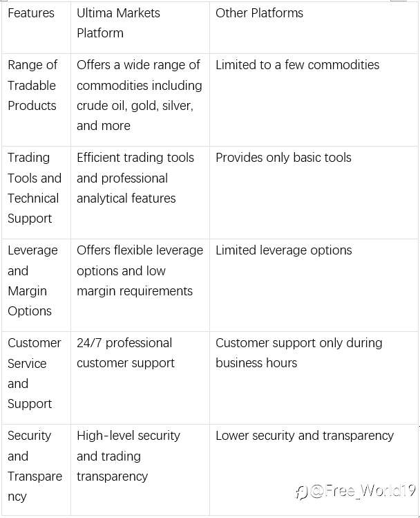Click the cell about crude oil, gold, silver
This screenshot has height=518, width=420.
(140, 100)
